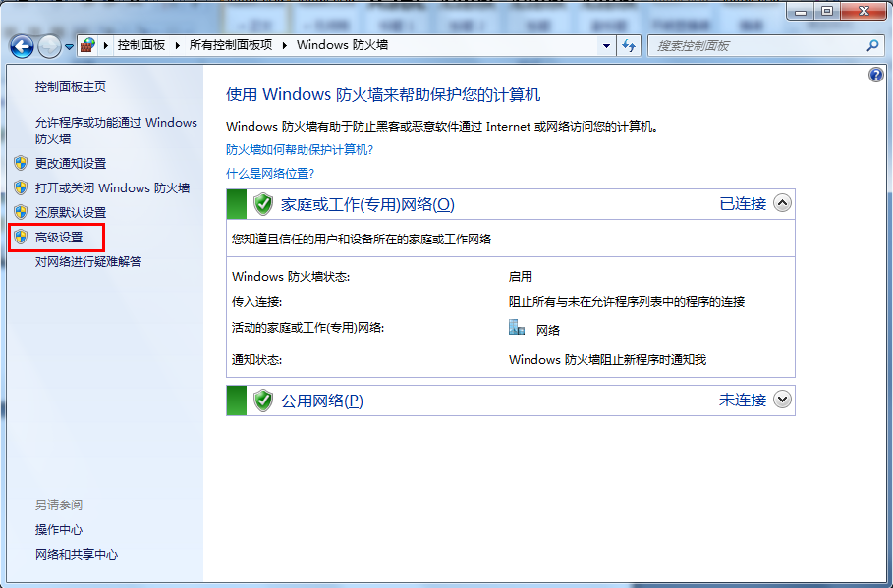Open 操作中心 link

(59, 529)
